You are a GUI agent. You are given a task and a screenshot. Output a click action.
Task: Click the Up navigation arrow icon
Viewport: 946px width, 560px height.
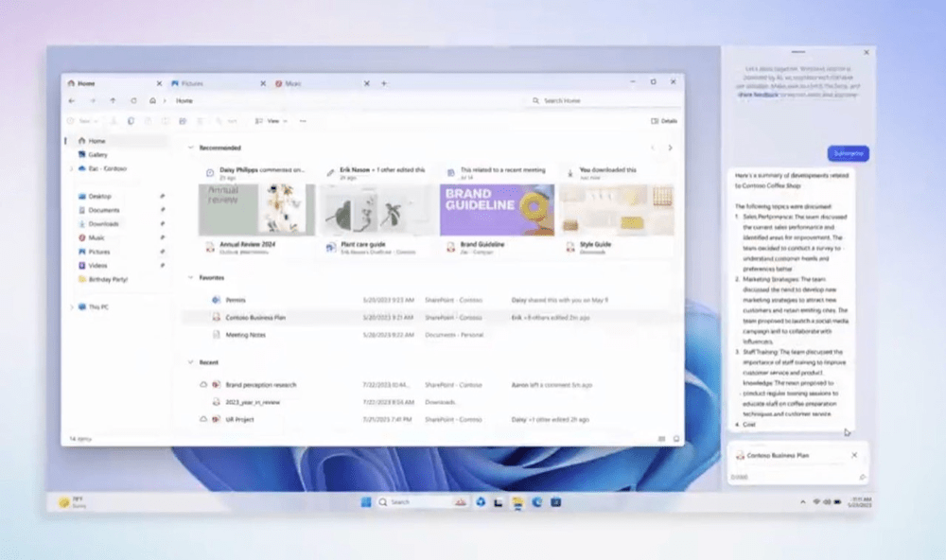tap(114, 101)
